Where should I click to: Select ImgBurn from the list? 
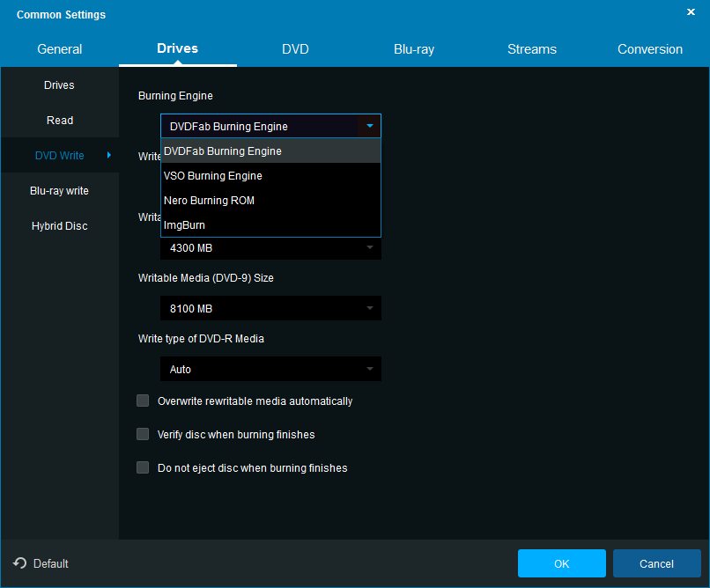tap(270, 224)
